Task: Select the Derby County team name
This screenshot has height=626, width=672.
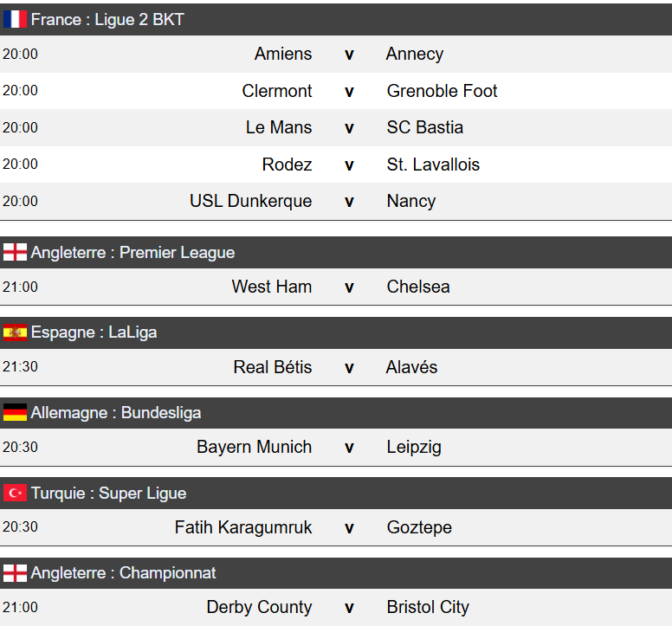Action: coord(259,607)
